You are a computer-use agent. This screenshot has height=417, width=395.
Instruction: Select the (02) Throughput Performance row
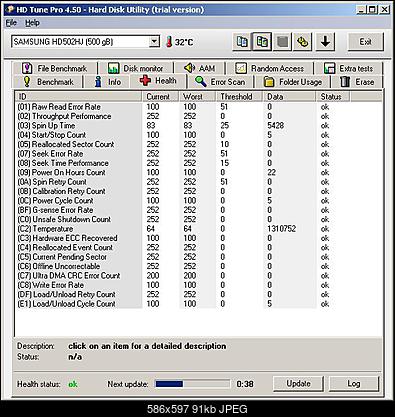(x=199, y=116)
